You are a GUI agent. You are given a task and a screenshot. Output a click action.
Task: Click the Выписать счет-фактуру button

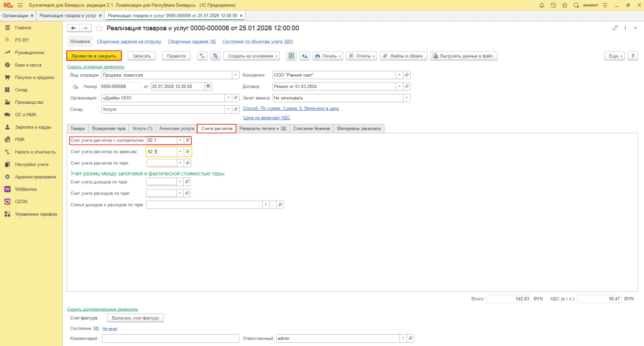coord(133,318)
